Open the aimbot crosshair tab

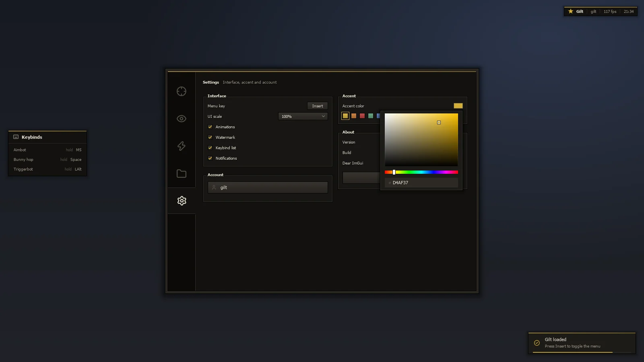pos(182,91)
